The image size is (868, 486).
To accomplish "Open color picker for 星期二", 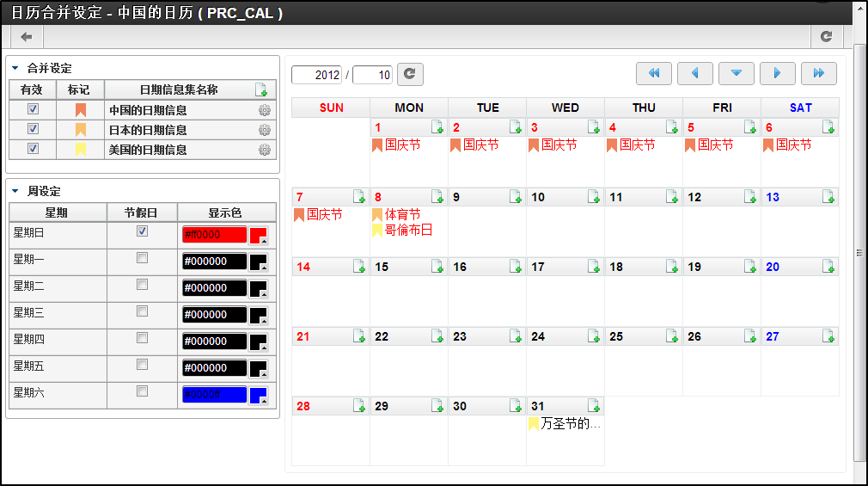I will pyautogui.click(x=259, y=288).
